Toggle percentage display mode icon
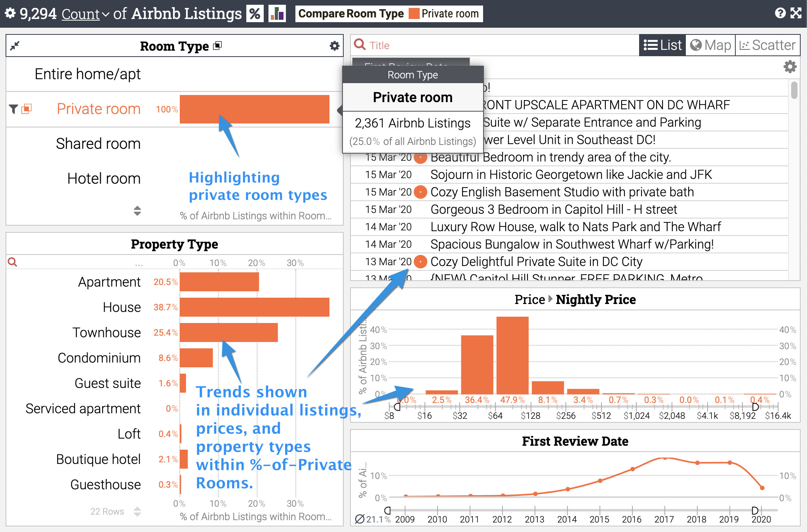Viewport: 807px width, 532px height. (x=255, y=14)
